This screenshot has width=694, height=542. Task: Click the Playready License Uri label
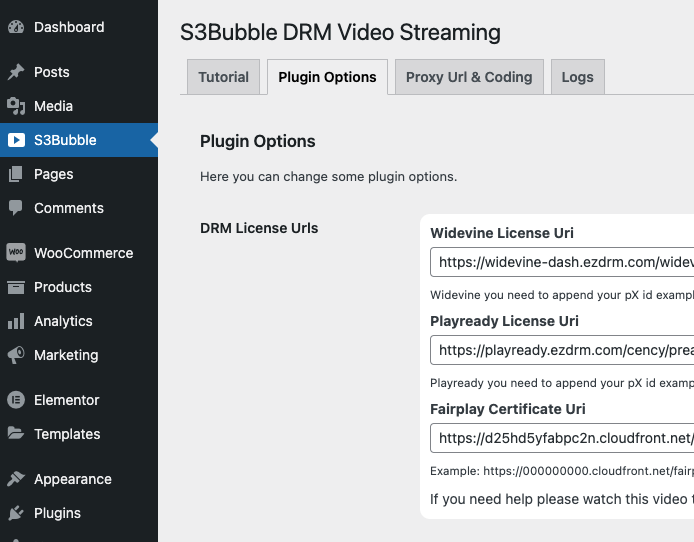pyautogui.click(x=504, y=321)
